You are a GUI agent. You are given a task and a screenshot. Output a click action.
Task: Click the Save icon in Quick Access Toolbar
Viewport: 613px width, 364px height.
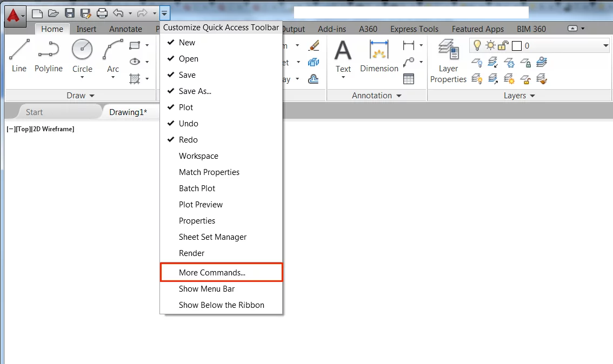click(70, 12)
